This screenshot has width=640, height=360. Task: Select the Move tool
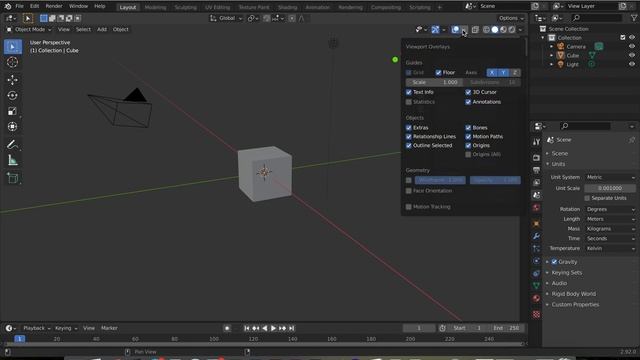coord(13,80)
